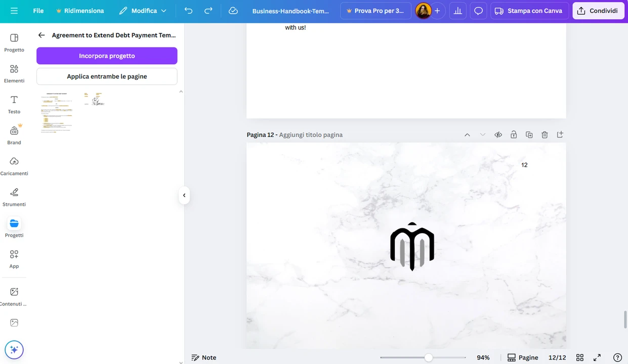Expand the Modifica dropdown
Image resolution: width=628 pixels, height=364 pixels.
(143, 11)
